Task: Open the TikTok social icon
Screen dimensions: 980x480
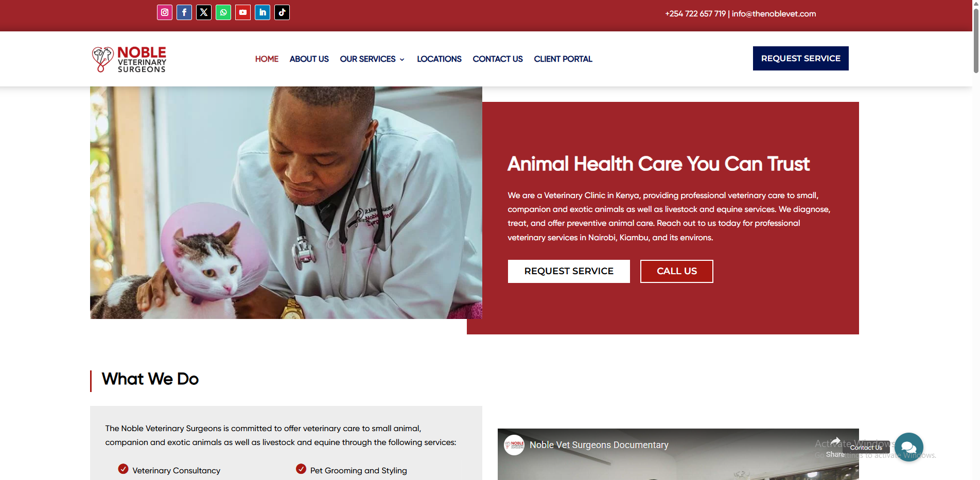Action: (282, 12)
